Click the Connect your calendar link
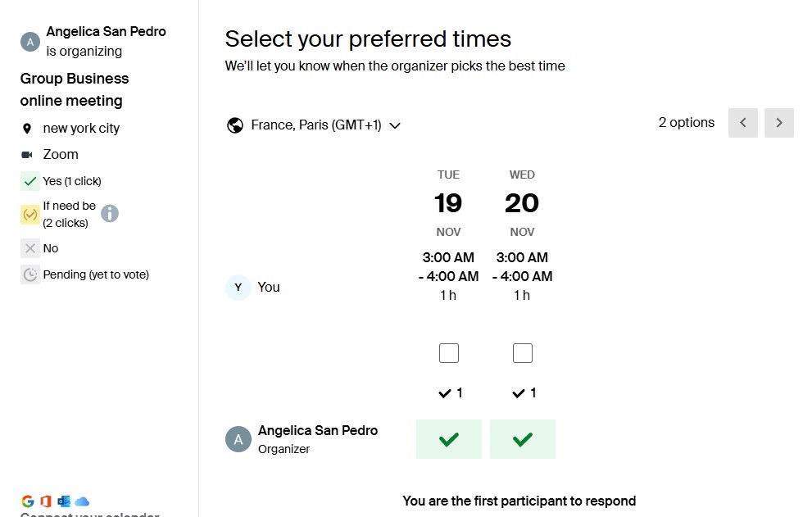The height and width of the screenshot is (517, 812). pyautogui.click(x=89, y=514)
